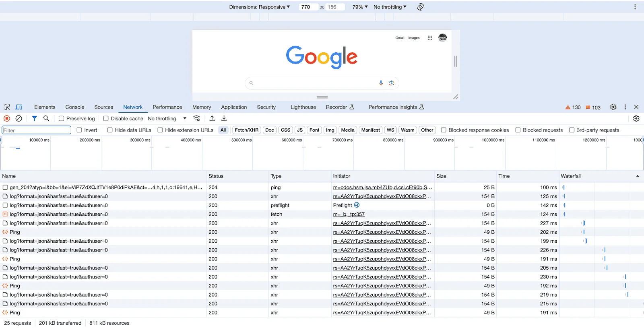Open device toolbar more options menu

click(x=635, y=7)
